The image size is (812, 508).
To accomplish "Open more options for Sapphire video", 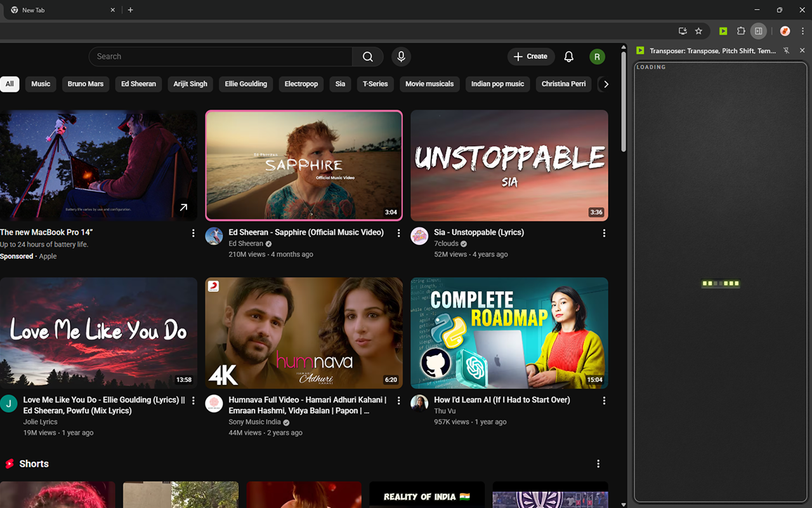I will [x=399, y=233].
